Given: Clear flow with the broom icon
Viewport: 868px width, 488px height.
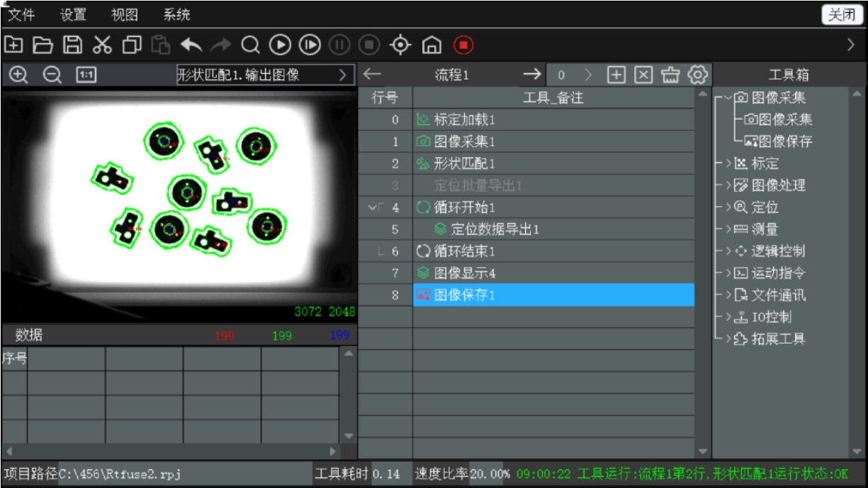Looking at the screenshot, I should click(x=670, y=74).
